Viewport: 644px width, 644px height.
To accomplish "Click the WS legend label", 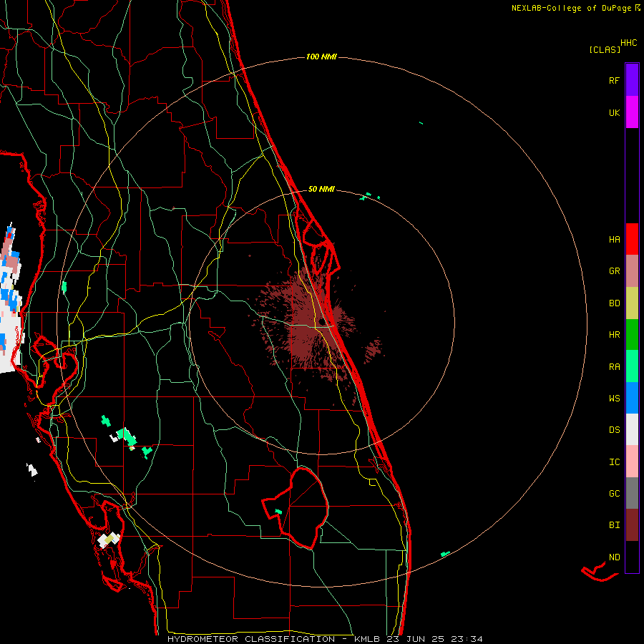I will pos(614,399).
